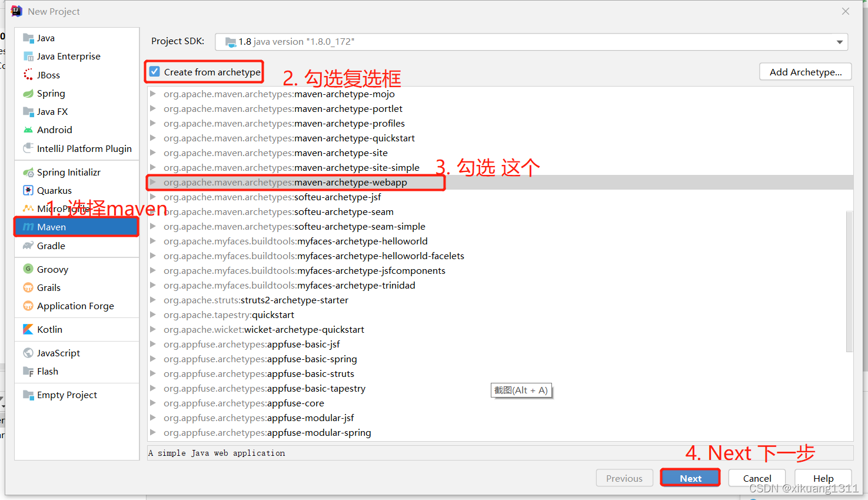868x500 pixels.
Task: Click the archetype list vertical scrollbar
Action: coord(849,281)
